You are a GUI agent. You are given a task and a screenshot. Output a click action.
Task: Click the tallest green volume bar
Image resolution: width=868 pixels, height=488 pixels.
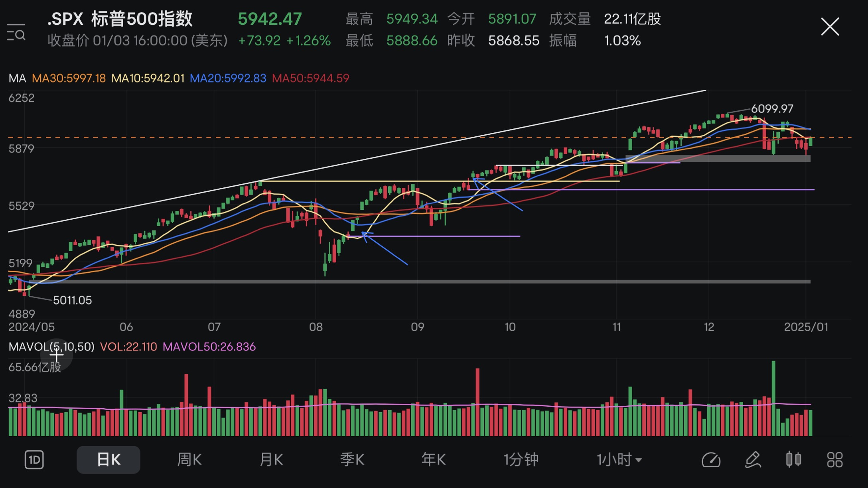point(774,398)
